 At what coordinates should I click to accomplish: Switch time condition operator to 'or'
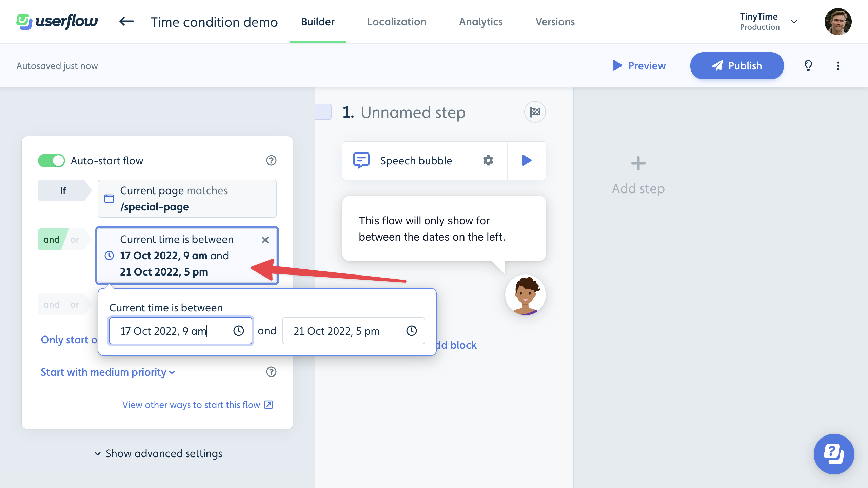tap(75, 239)
